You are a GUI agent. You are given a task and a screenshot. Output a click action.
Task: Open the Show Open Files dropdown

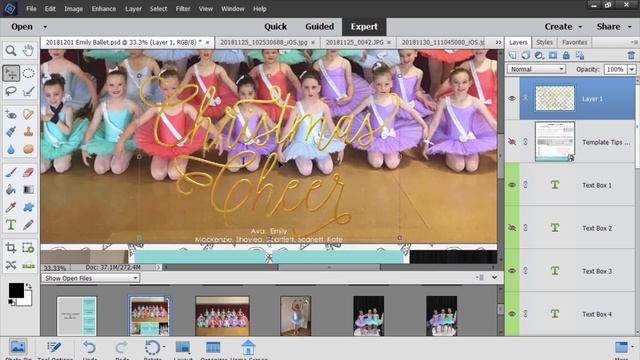point(91,278)
